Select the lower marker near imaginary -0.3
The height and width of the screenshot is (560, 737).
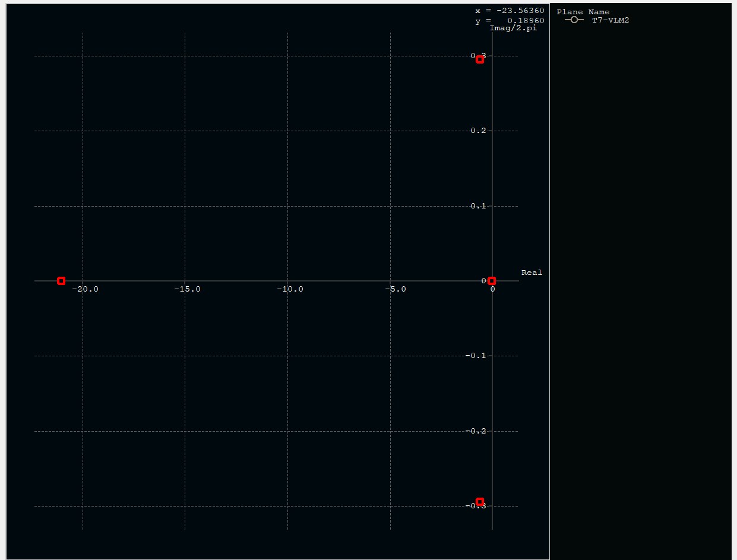pyautogui.click(x=480, y=502)
